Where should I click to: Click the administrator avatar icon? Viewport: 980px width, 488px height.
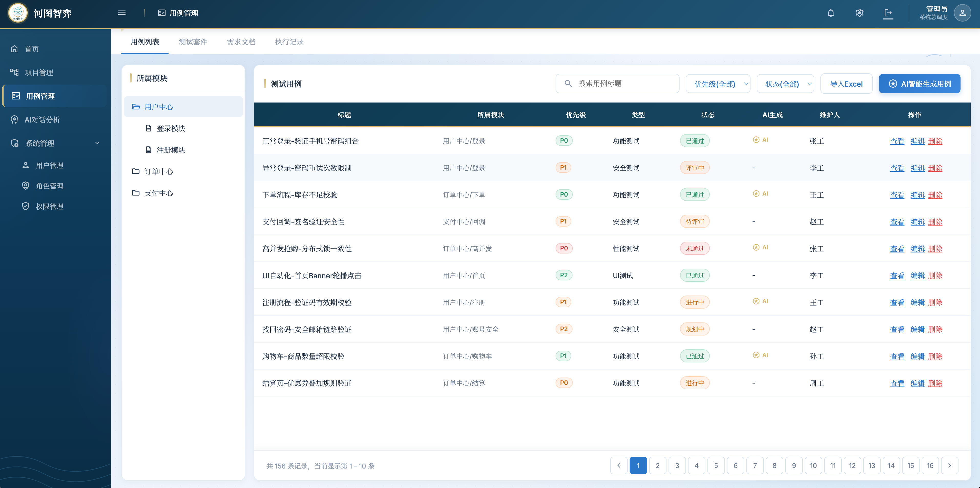pyautogui.click(x=963, y=13)
